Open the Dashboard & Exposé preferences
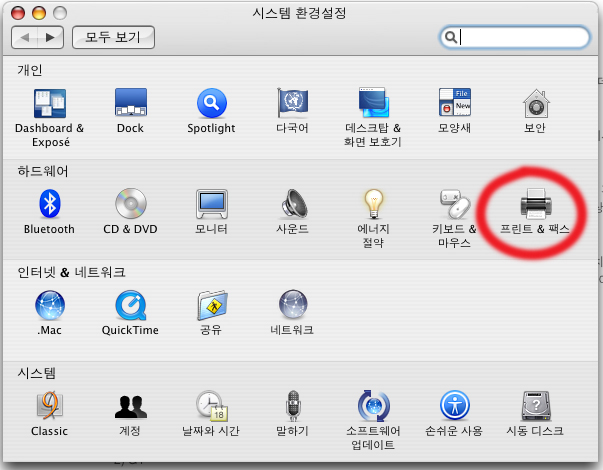This screenshot has height=470, width=603. (49, 104)
